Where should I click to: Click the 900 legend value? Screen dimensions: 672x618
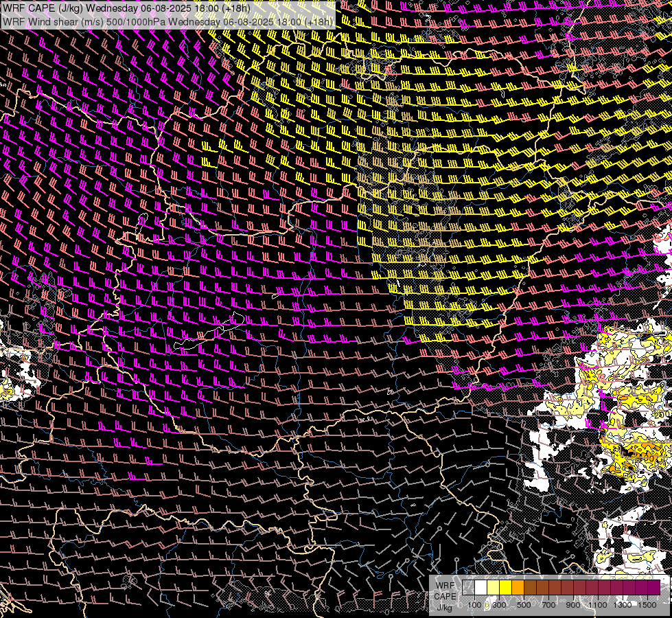(573, 605)
